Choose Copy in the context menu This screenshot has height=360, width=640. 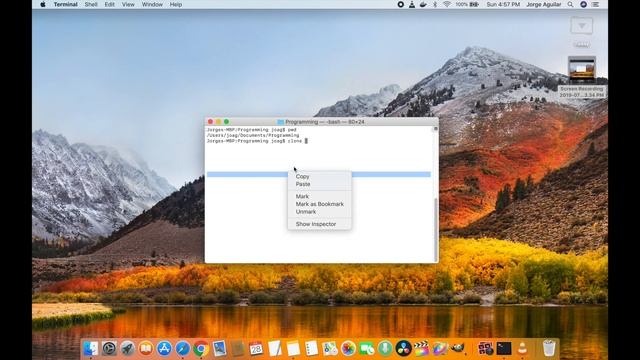tap(319, 176)
